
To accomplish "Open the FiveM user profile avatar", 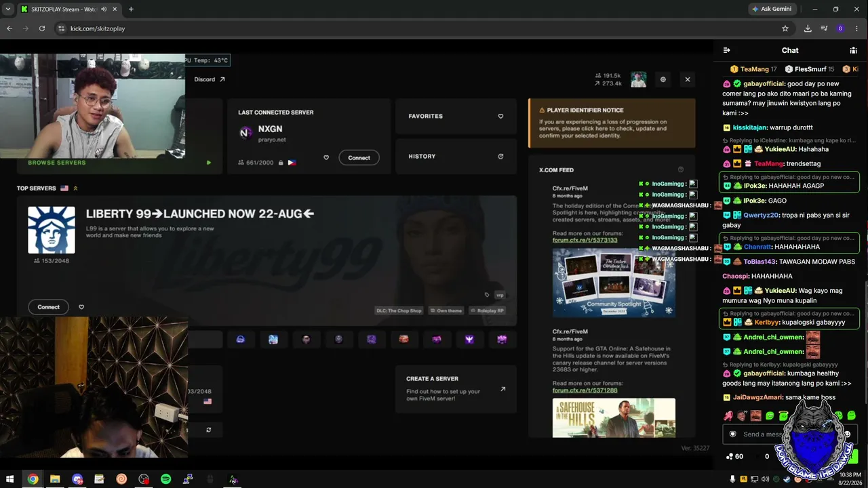I will tap(638, 79).
